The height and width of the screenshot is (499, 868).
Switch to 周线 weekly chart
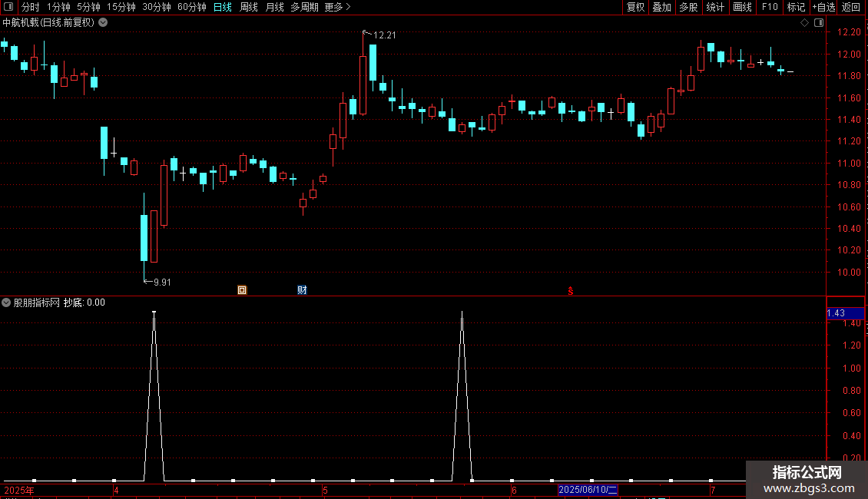(249, 7)
